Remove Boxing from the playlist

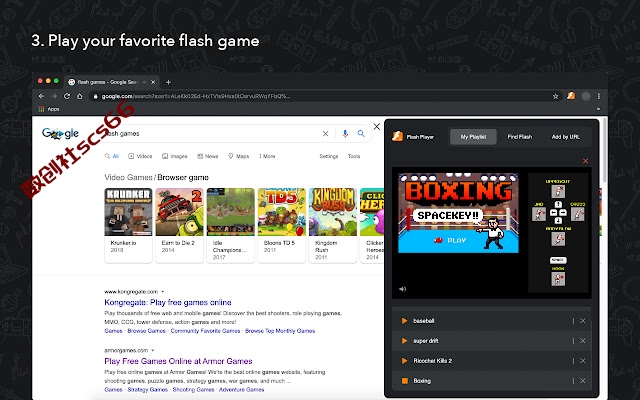(583, 381)
